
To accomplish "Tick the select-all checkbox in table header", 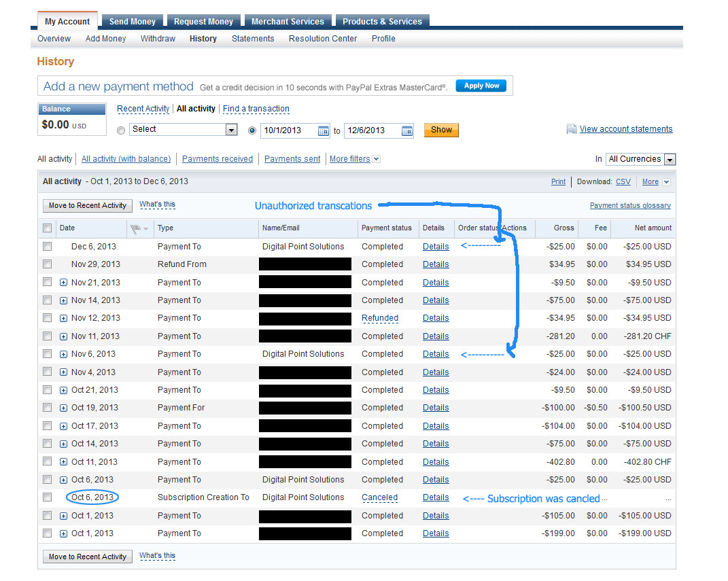I will 47,228.
